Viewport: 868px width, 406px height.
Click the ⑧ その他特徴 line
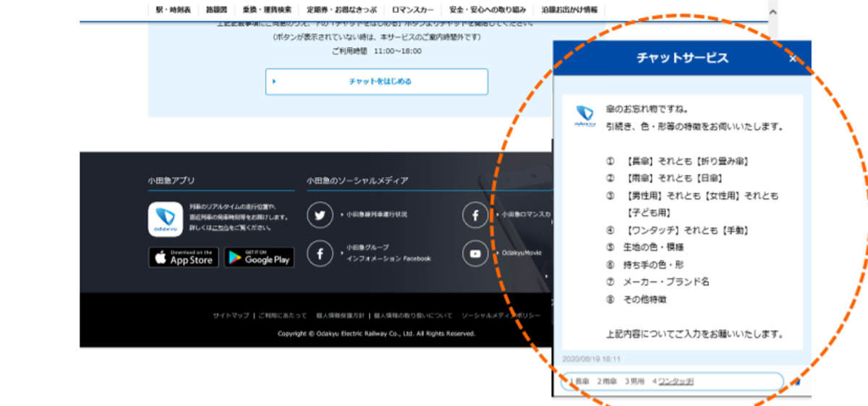pos(637,299)
